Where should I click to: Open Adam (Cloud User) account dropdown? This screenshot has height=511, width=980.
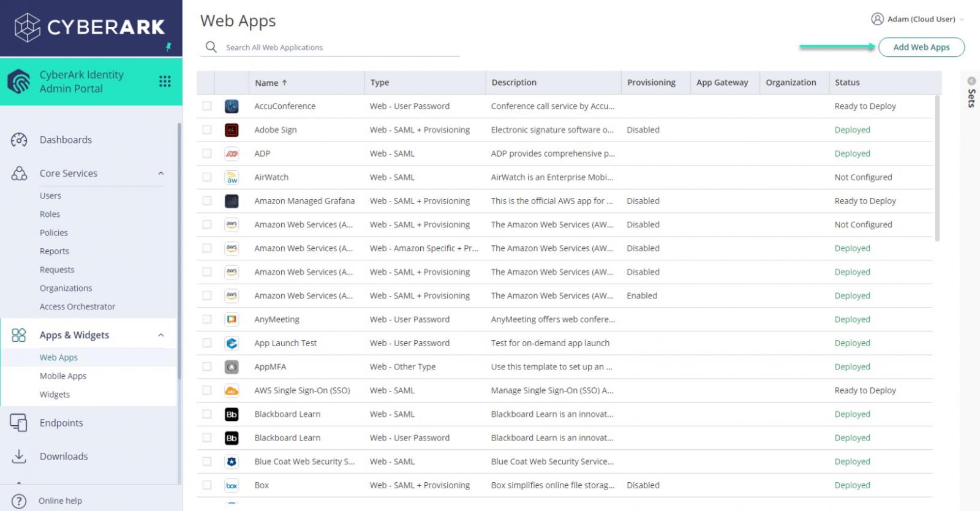click(918, 19)
